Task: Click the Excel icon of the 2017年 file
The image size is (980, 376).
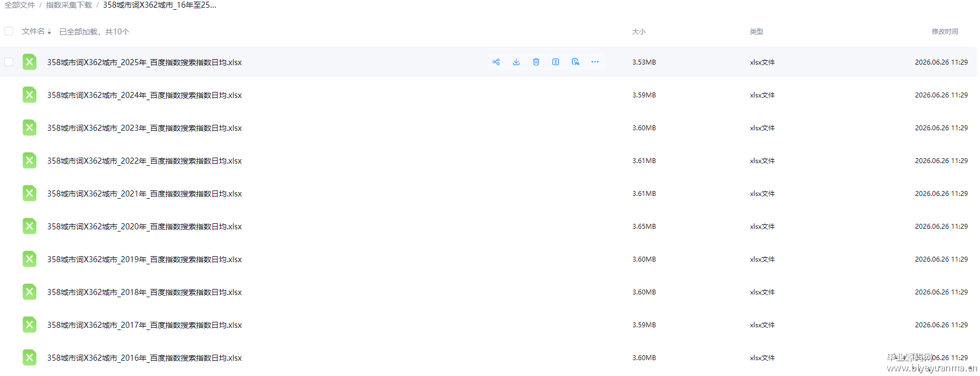Action: [x=30, y=325]
